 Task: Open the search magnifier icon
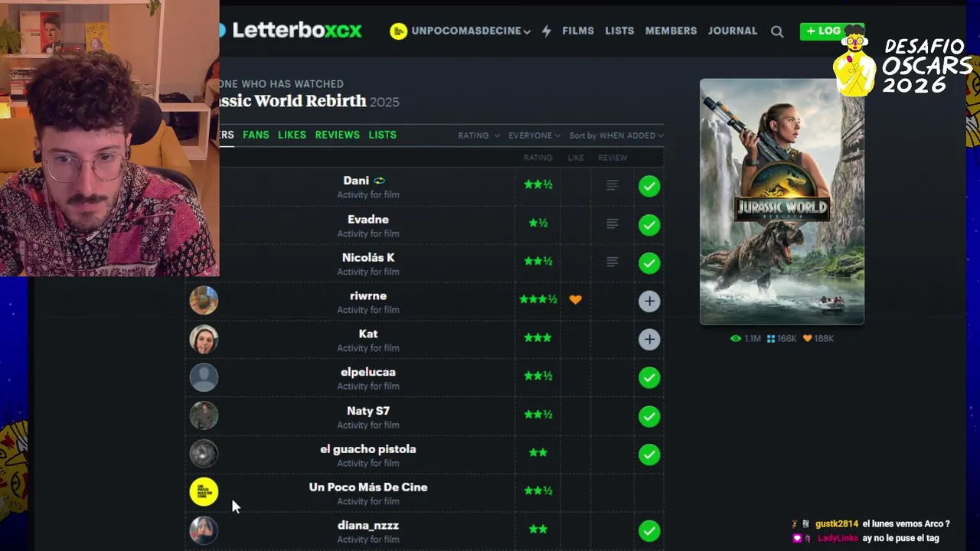(777, 31)
